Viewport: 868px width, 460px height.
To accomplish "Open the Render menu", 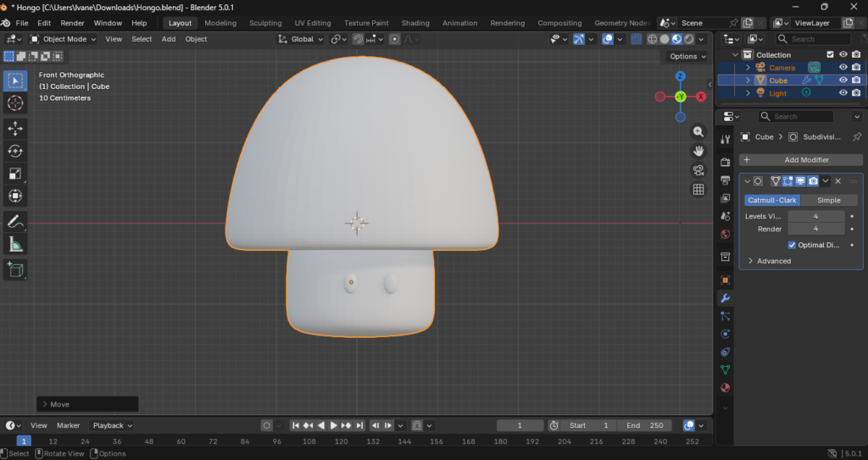I will coord(72,23).
